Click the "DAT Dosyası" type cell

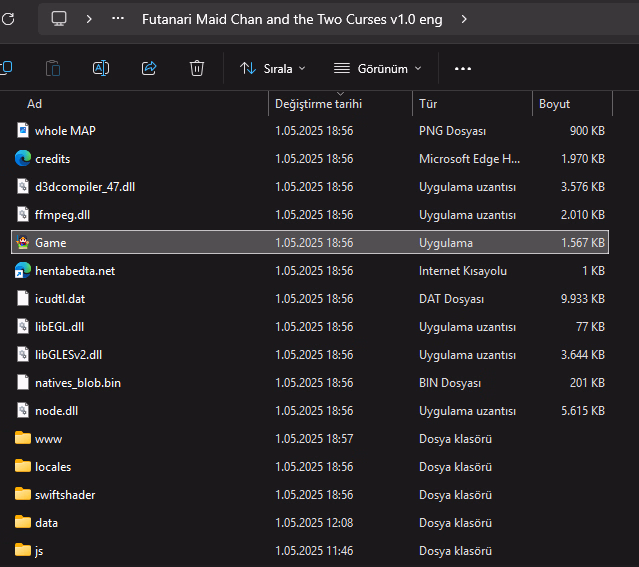pos(452,299)
